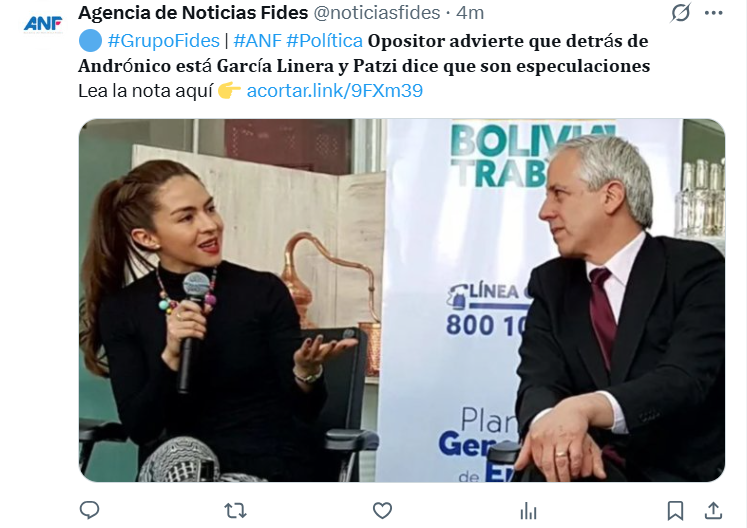Click the bold tweet headline text
The width and height of the screenshot is (747, 528).
(364, 53)
